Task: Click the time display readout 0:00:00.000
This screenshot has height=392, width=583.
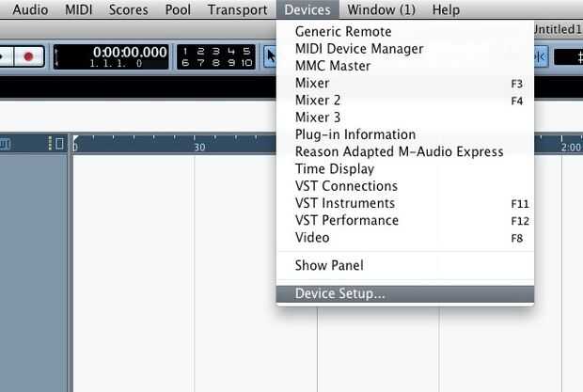Action: coord(130,52)
